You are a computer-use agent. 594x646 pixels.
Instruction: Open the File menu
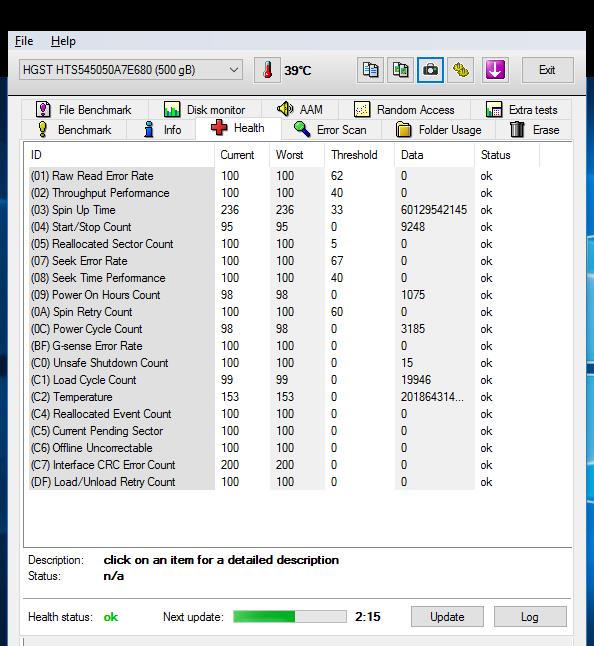(x=24, y=41)
